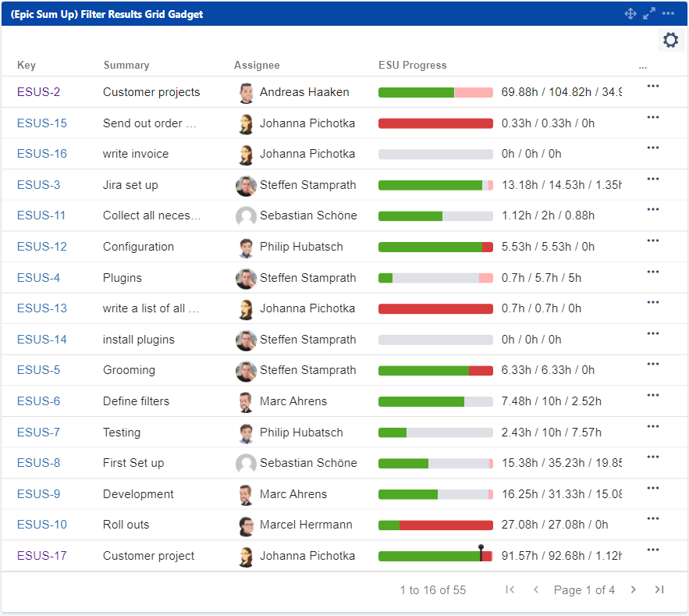Screen dimensions: 689x616
Task: Open the gadget header more options menu
Action: [x=668, y=13]
